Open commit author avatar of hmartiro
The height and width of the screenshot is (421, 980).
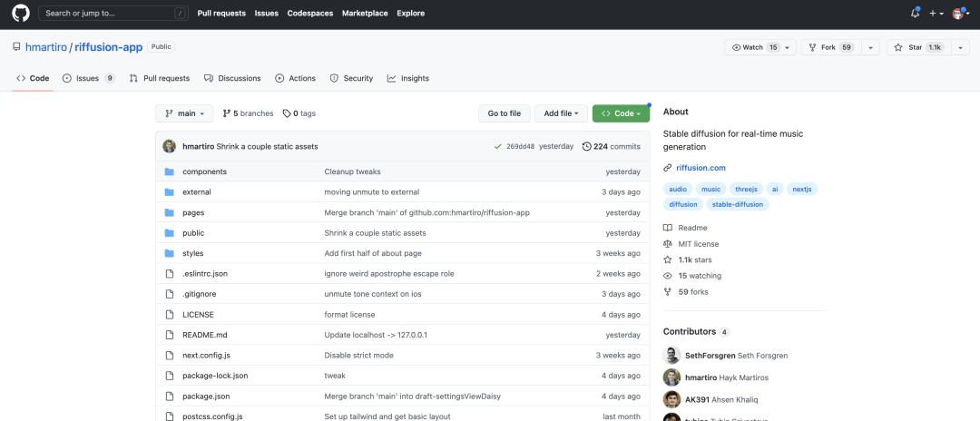(x=170, y=146)
